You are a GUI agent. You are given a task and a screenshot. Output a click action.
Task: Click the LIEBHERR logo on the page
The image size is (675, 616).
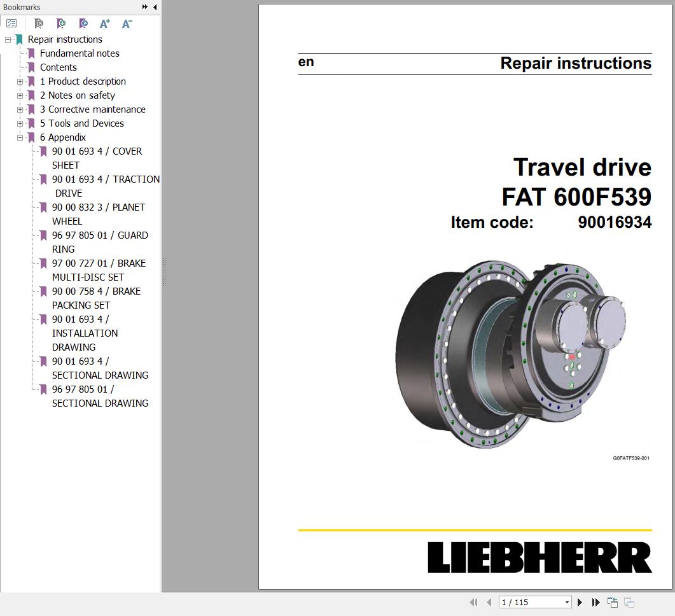(540, 557)
